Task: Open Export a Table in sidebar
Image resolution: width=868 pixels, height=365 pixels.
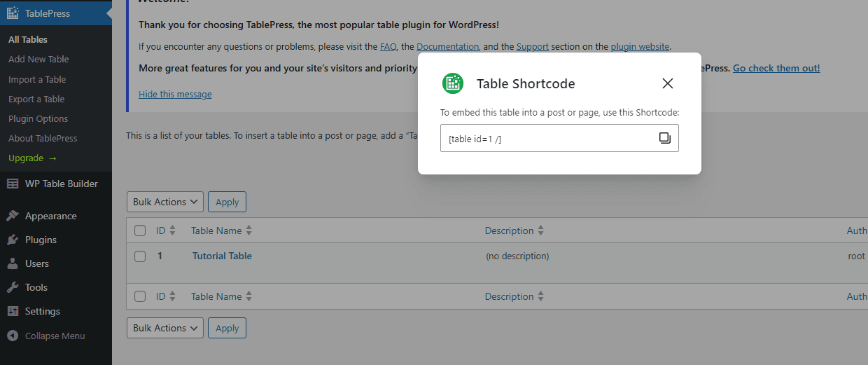Action: tap(36, 99)
